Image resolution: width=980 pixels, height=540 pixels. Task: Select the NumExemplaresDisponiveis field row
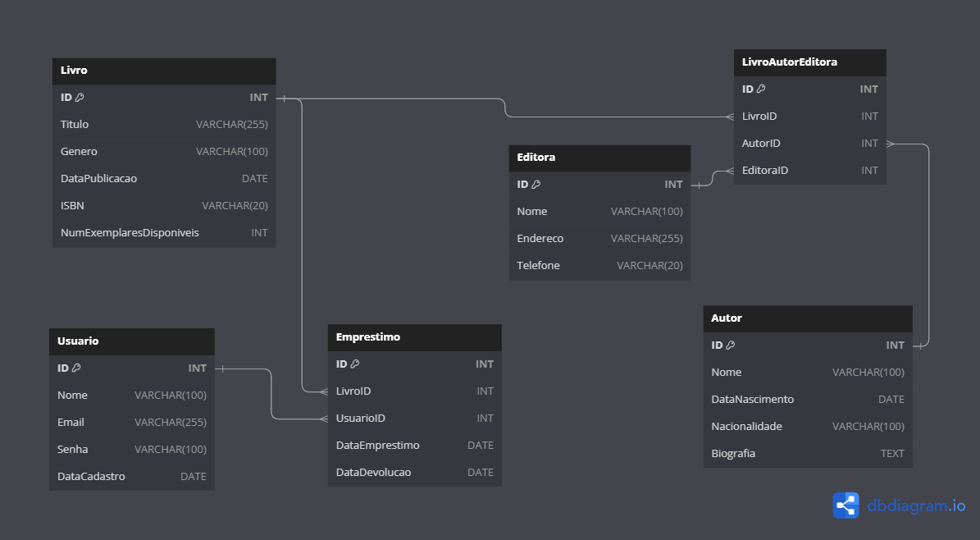(x=164, y=233)
